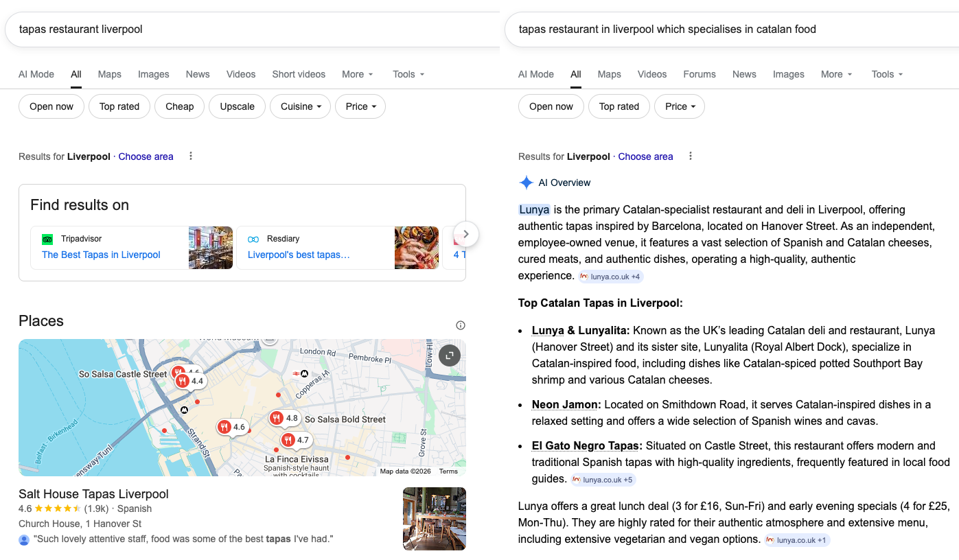Click the info icon beside Places
This screenshot has width=959, height=560.
click(460, 324)
